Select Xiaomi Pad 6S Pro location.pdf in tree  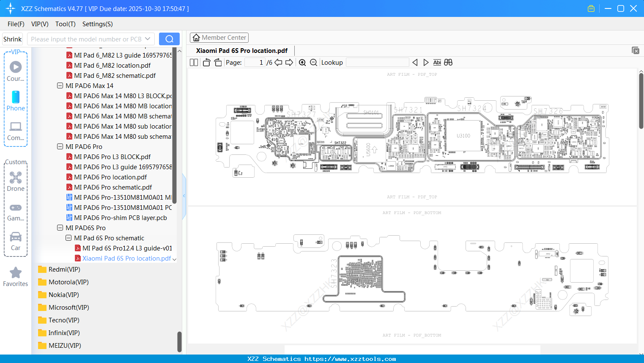[123, 258]
